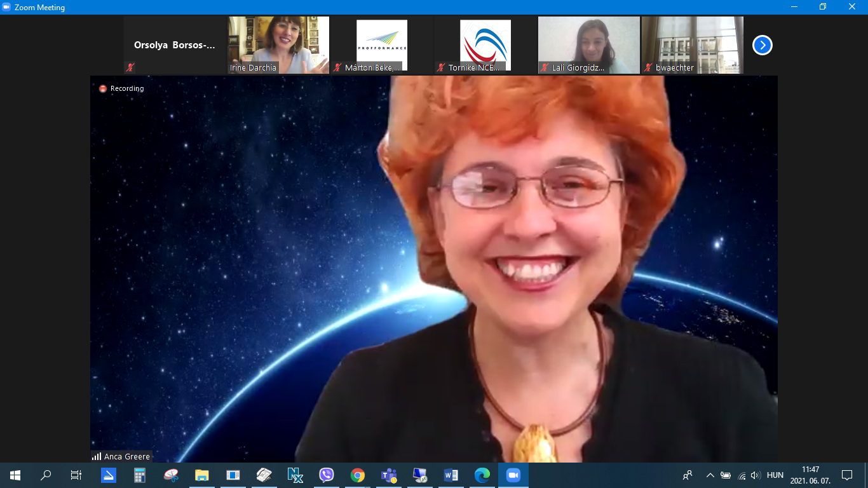The image size is (868, 488).
Task: Open the notification action center
Action: [x=846, y=475]
